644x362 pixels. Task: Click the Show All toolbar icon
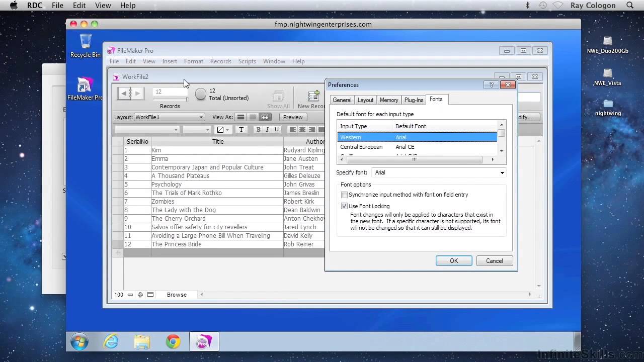pos(278,99)
